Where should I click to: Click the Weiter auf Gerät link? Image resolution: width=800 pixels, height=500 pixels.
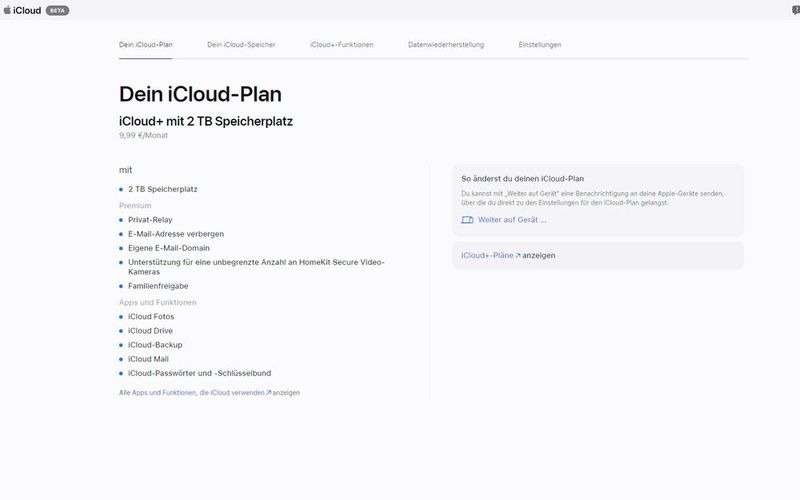click(512, 220)
